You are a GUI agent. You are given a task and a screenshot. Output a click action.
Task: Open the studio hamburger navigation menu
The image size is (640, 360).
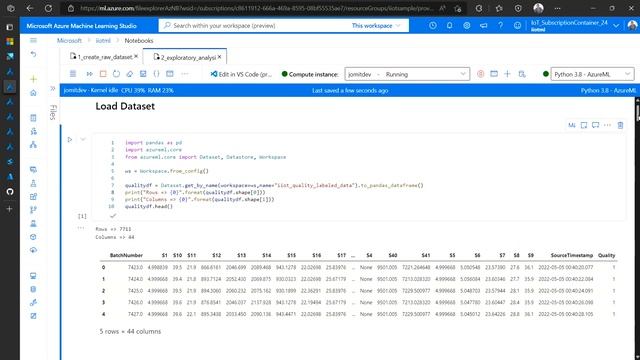point(33,40)
